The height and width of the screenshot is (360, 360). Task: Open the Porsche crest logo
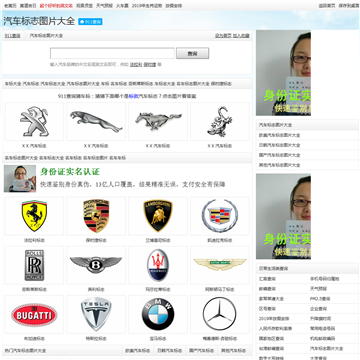point(96,216)
